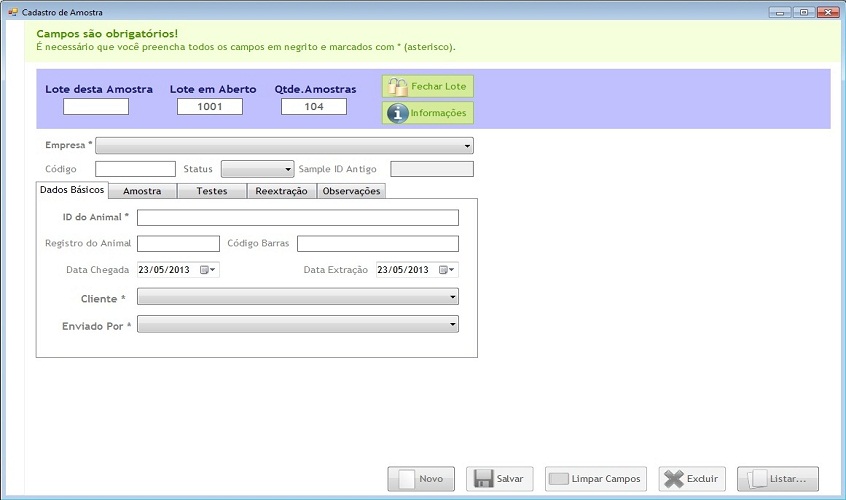846x500 pixels.
Task: Switch to the Amostra tab
Action: coord(142,191)
